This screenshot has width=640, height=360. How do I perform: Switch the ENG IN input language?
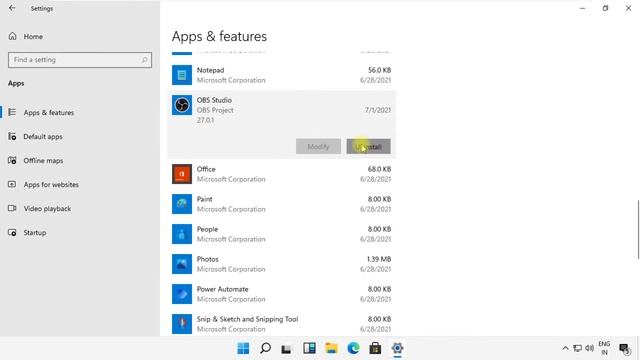pyautogui.click(x=604, y=348)
